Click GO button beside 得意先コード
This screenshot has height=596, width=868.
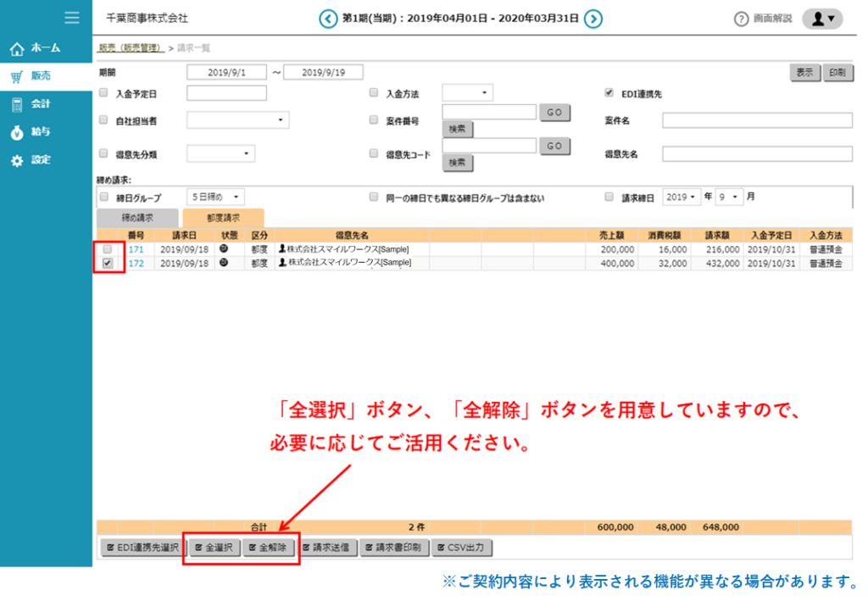pos(554,146)
